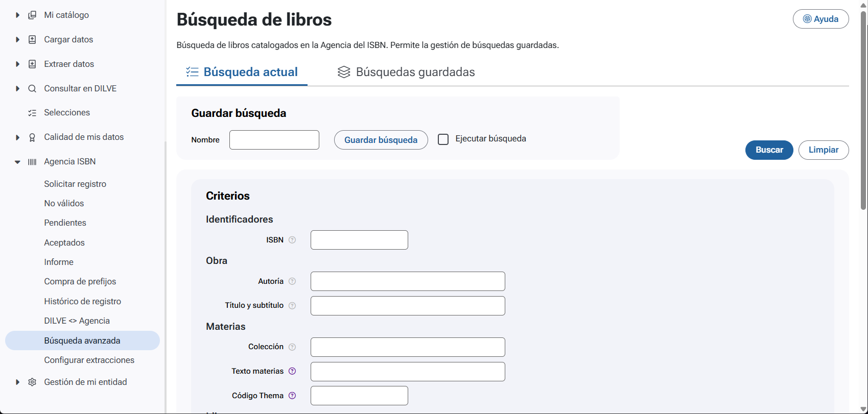The width and height of the screenshot is (868, 414).
Task: Open the Texto materias help icon
Action: click(x=292, y=371)
